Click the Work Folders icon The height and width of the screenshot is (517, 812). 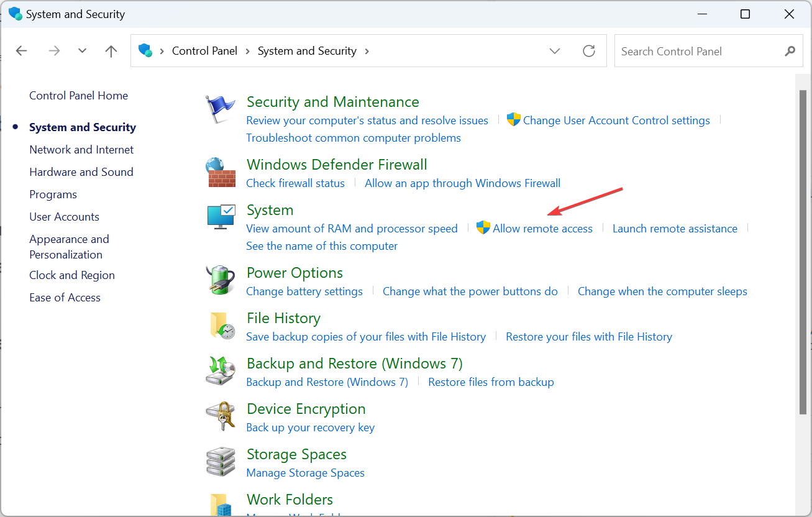tap(221, 505)
